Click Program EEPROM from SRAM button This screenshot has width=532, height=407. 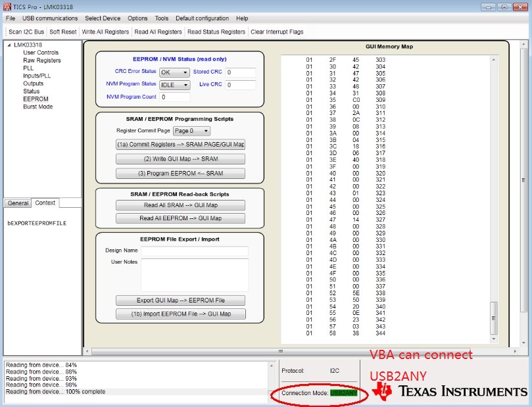tap(180, 174)
